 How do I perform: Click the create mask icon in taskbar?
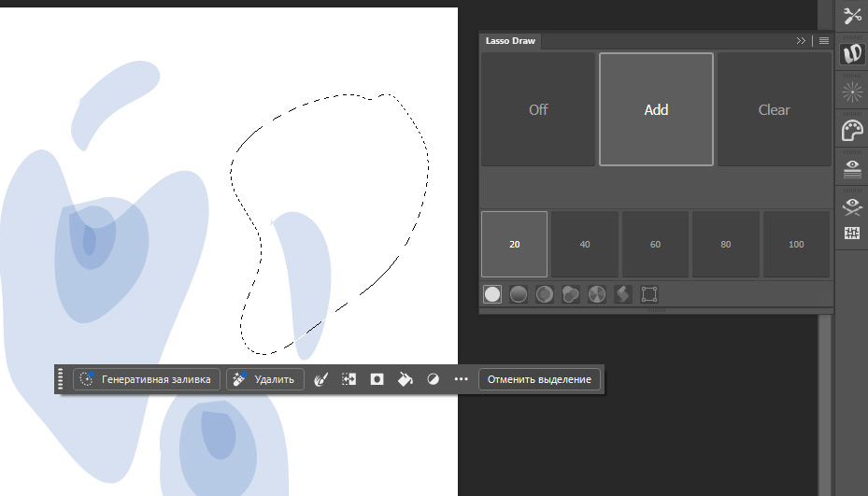click(377, 379)
